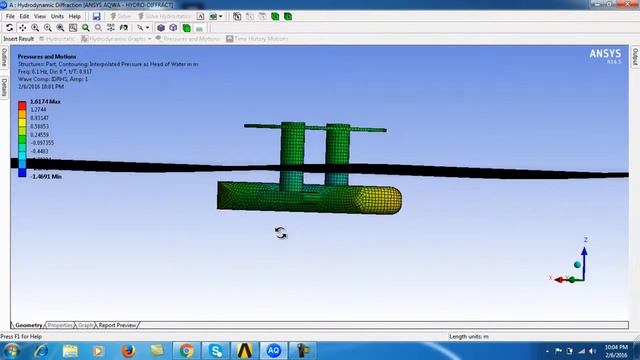Click the first copy-style toolbar icon

tap(237, 16)
